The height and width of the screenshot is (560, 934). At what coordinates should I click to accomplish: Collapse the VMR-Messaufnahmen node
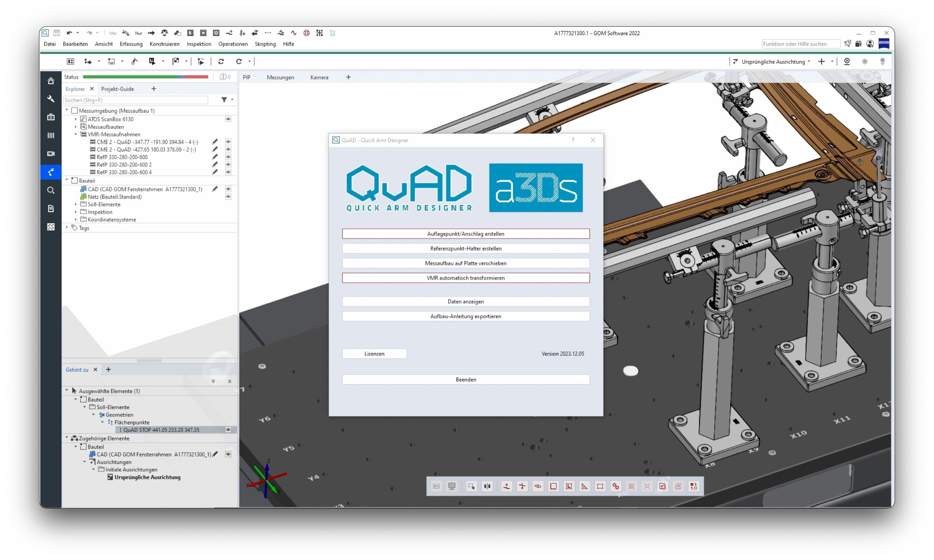point(76,134)
